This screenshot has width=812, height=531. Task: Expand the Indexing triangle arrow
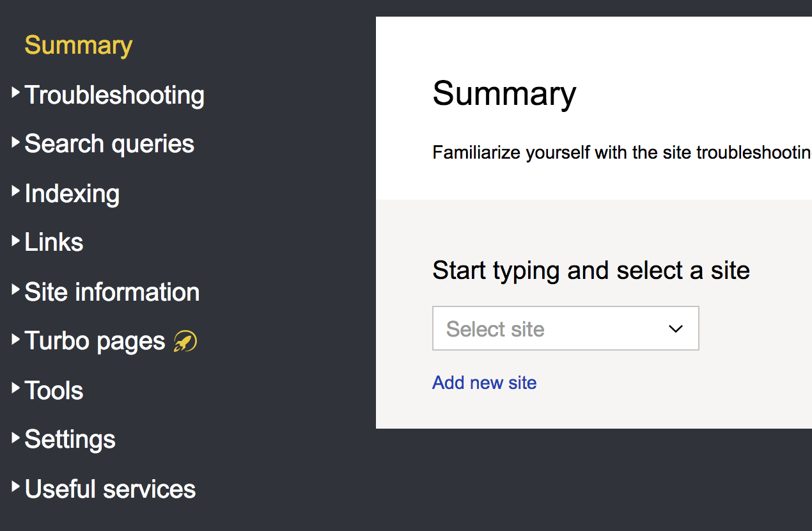[16, 191]
